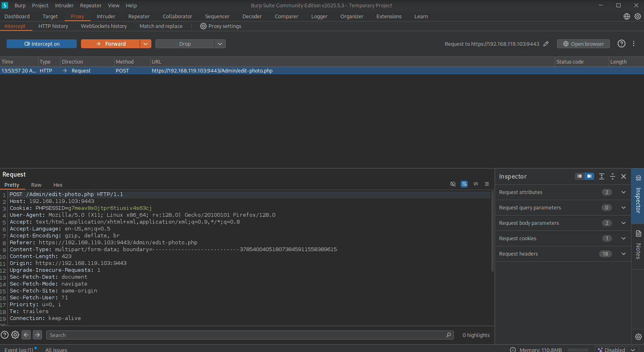Screen dimensions: 644x352
Task: Switch to HTTP history tab
Action: pyautogui.click(x=53, y=26)
